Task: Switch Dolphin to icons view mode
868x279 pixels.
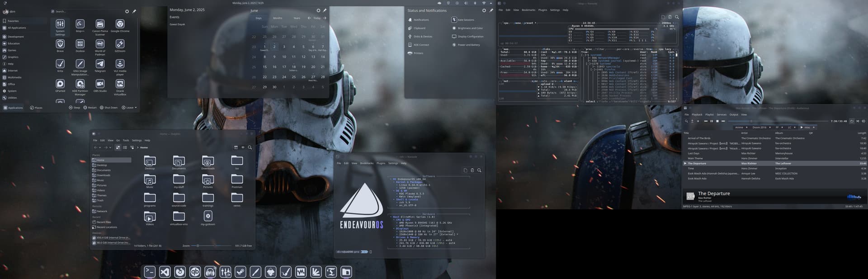Action: pos(118,147)
